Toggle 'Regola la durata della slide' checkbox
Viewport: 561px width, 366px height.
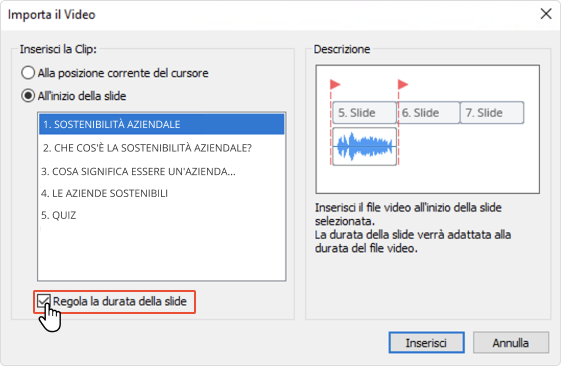[43, 302]
